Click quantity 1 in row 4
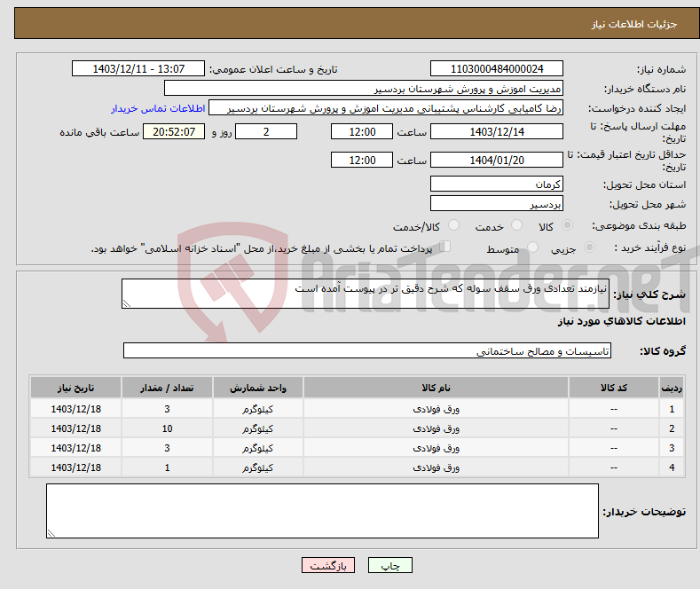 pos(167,467)
